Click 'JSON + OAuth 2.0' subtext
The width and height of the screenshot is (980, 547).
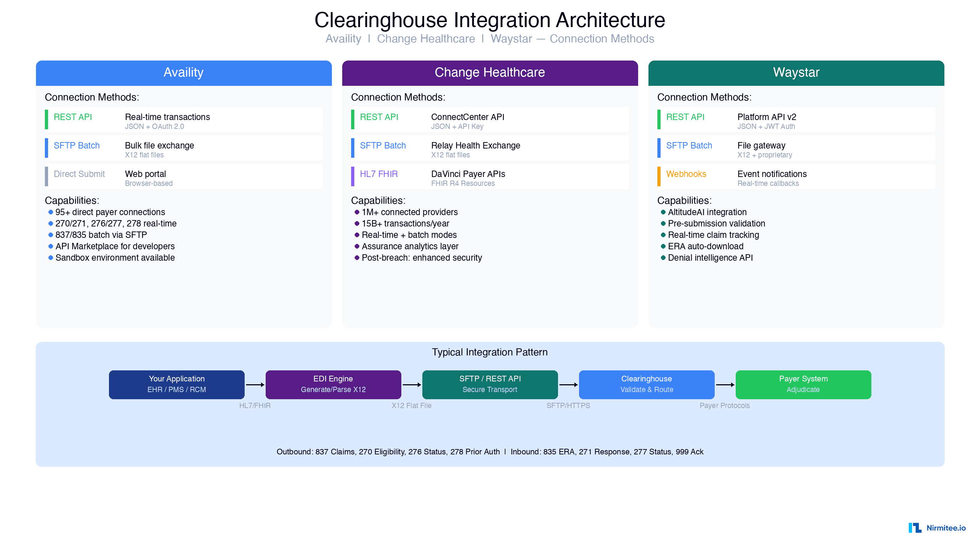(155, 127)
